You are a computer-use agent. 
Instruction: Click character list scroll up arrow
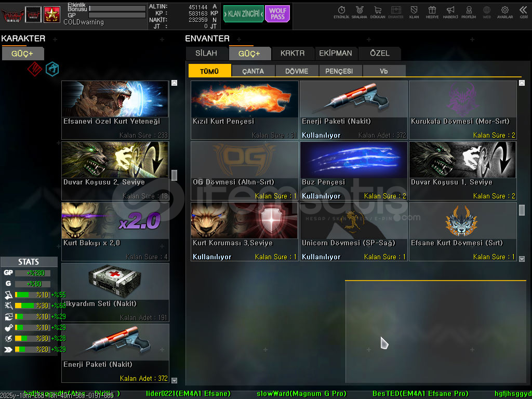coord(174,83)
